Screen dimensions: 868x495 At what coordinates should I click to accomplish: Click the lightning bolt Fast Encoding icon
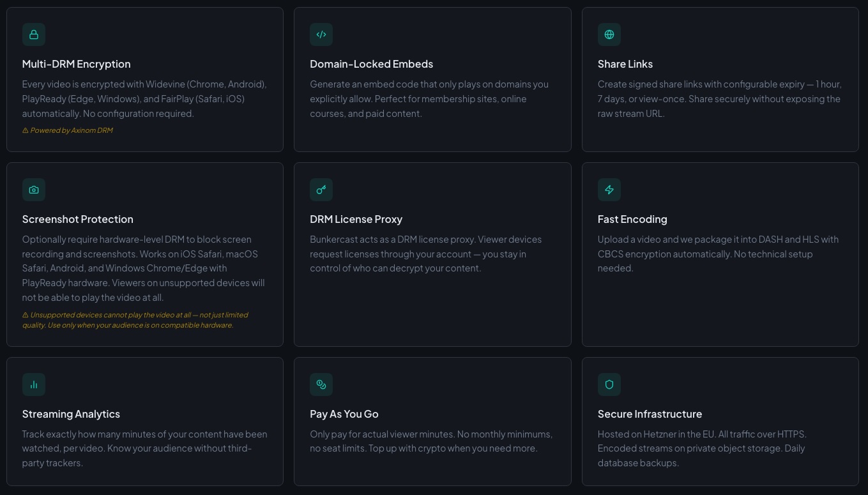click(x=609, y=190)
